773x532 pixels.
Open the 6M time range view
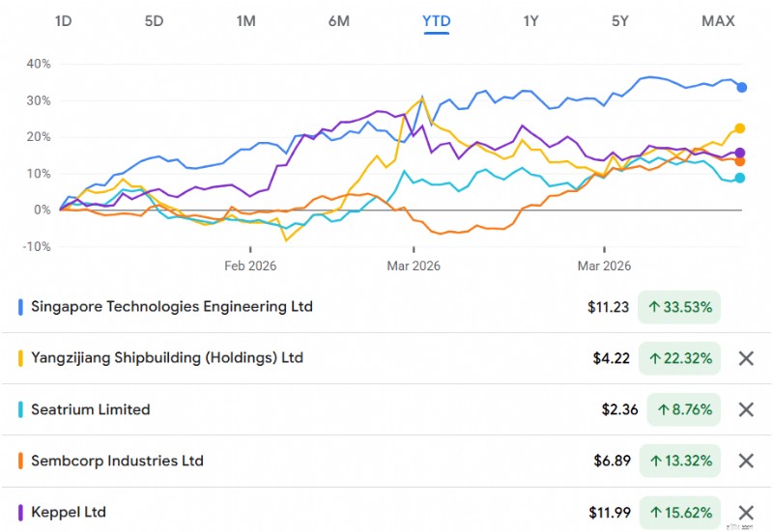pyautogui.click(x=339, y=21)
